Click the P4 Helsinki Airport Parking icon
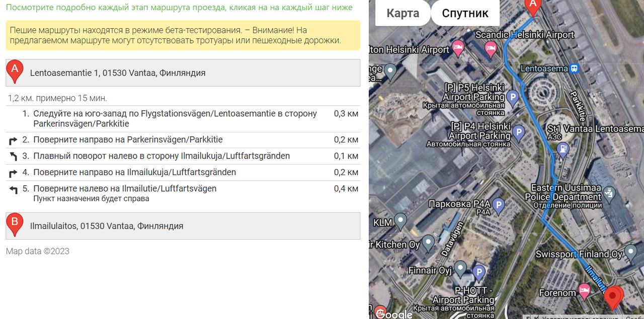This screenshot has height=319, width=644. [518, 133]
